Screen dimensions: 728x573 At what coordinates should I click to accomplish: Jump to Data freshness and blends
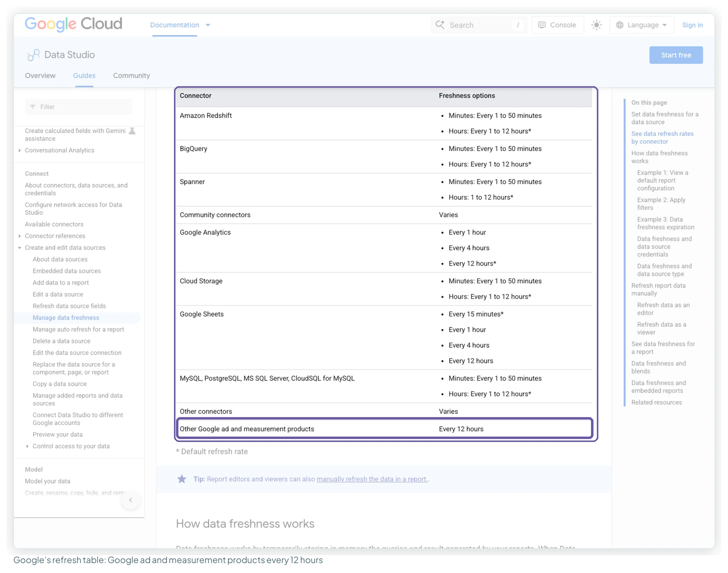click(658, 367)
